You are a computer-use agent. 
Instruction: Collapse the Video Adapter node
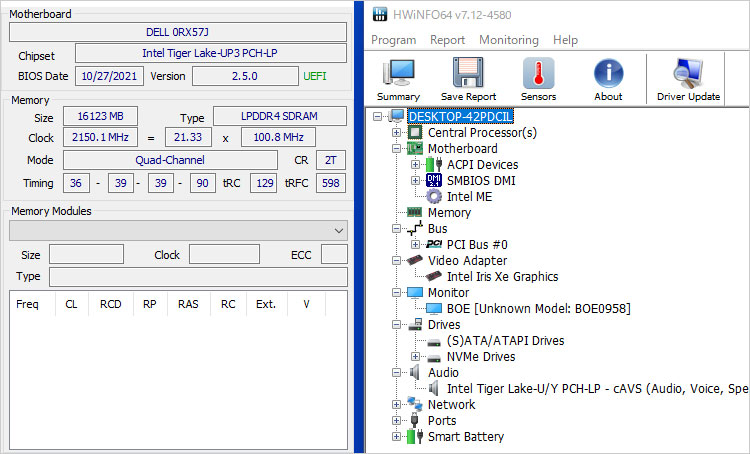coord(396,260)
